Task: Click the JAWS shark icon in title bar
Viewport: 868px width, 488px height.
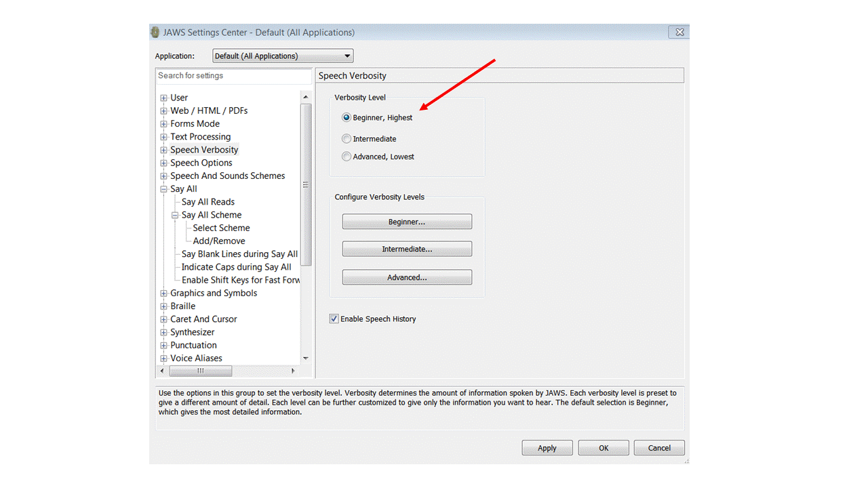Action: (155, 32)
